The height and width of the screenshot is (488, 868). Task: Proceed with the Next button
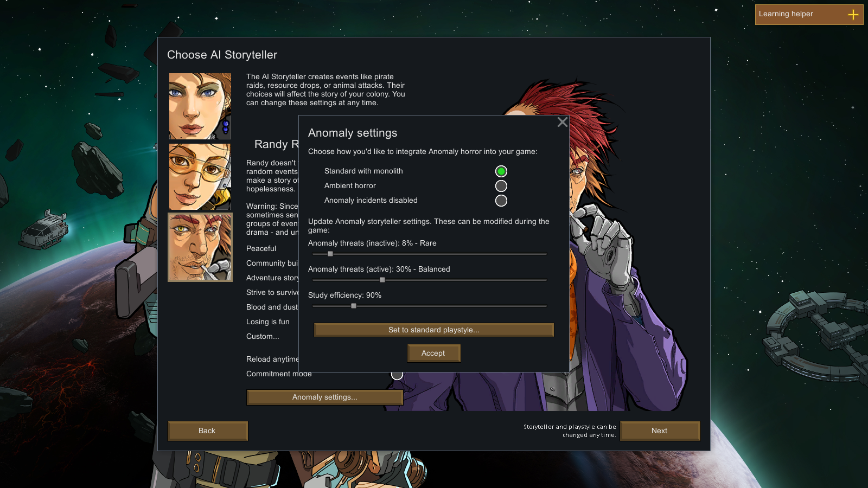pos(660,431)
